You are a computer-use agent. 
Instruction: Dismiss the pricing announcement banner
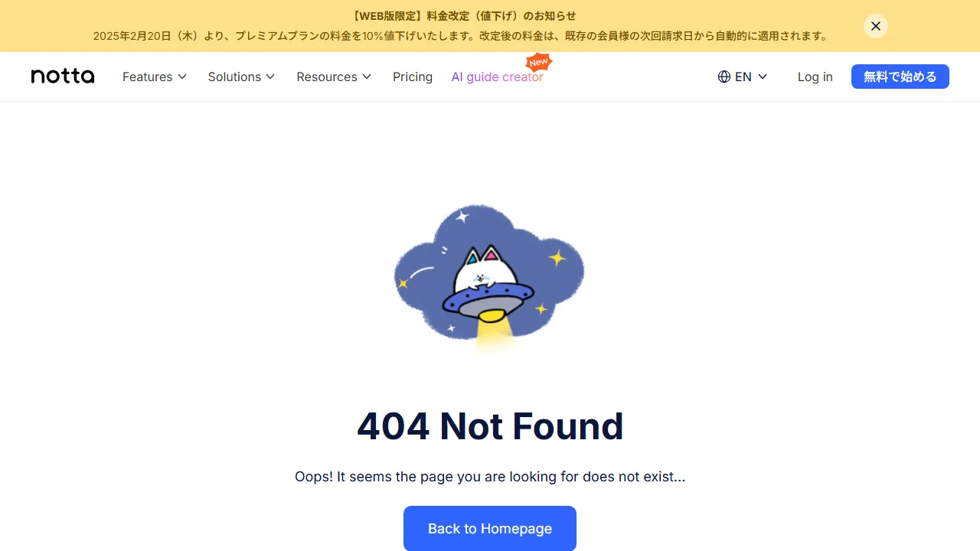[876, 26]
